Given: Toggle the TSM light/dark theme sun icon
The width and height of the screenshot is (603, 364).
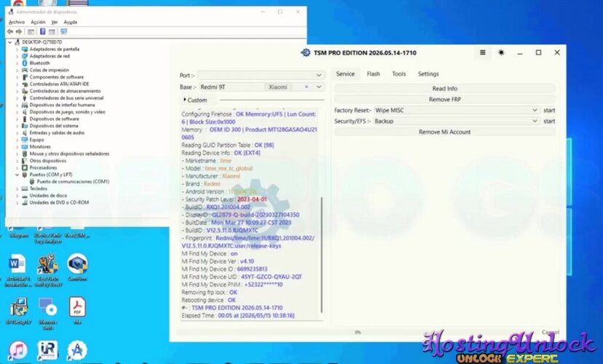Looking at the screenshot, I should pyautogui.click(x=501, y=52).
